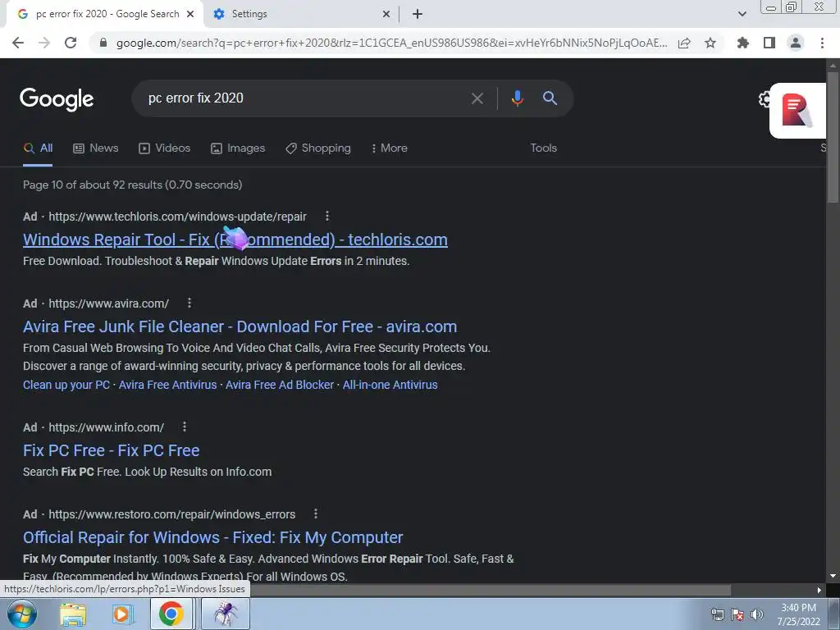Start voice search with the microphone
The image size is (840, 630).
click(x=517, y=98)
